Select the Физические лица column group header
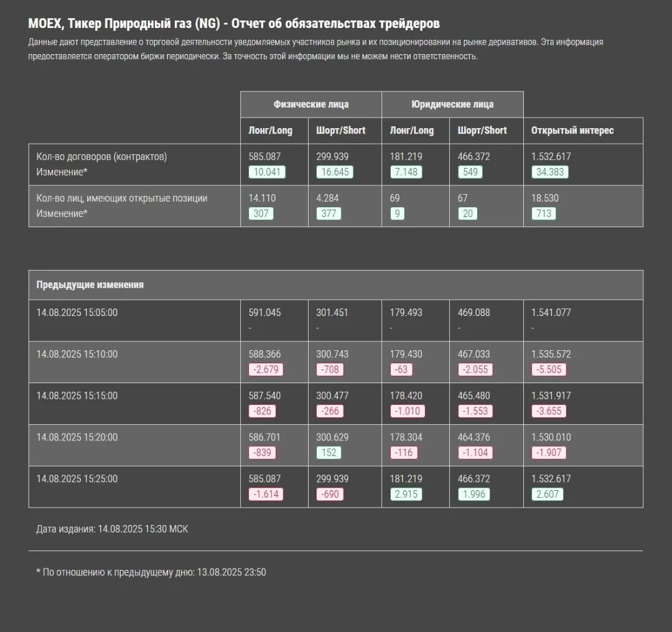Viewport: 672px width, 632px height. pyautogui.click(x=311, y=104)
